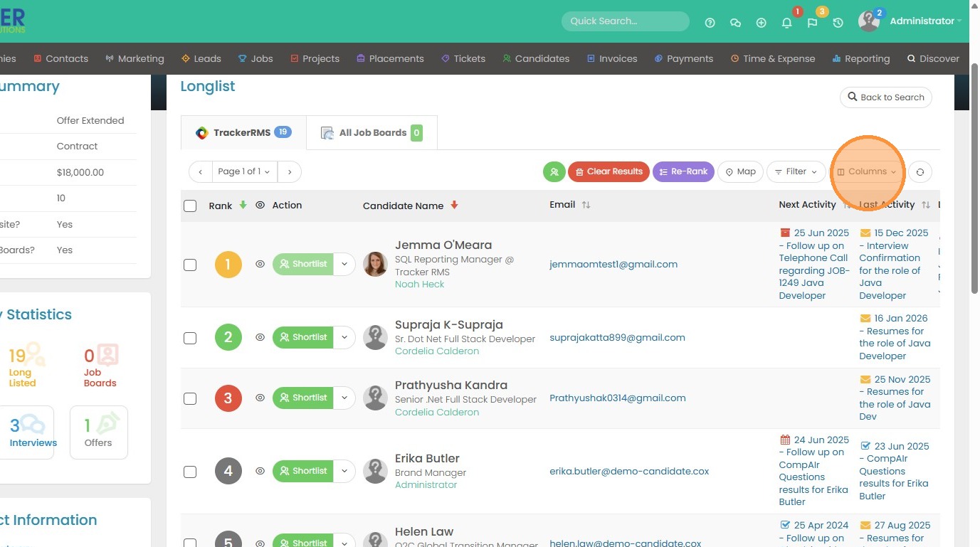The image size is (980, 547).
Task: Toggle eye icon for Supraja K-Supraja row
Action: [x=260, y=337]
